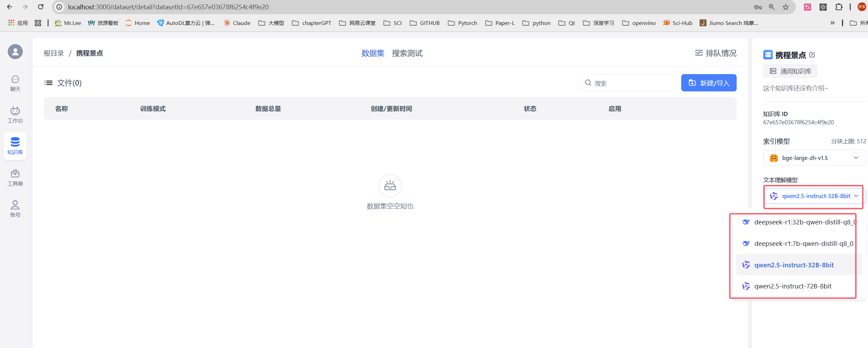Open the 工作台 workbench sidebar icon
Image resolution: width=868 pixels, height=348 pixels.
click(15, 115)
